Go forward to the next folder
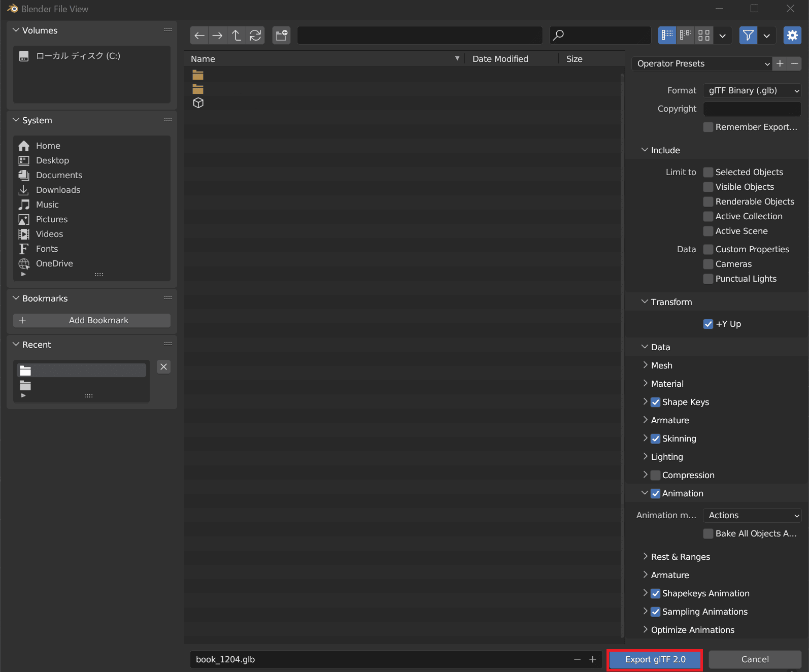Screen dimensions: 809x672 coord(217,36)
